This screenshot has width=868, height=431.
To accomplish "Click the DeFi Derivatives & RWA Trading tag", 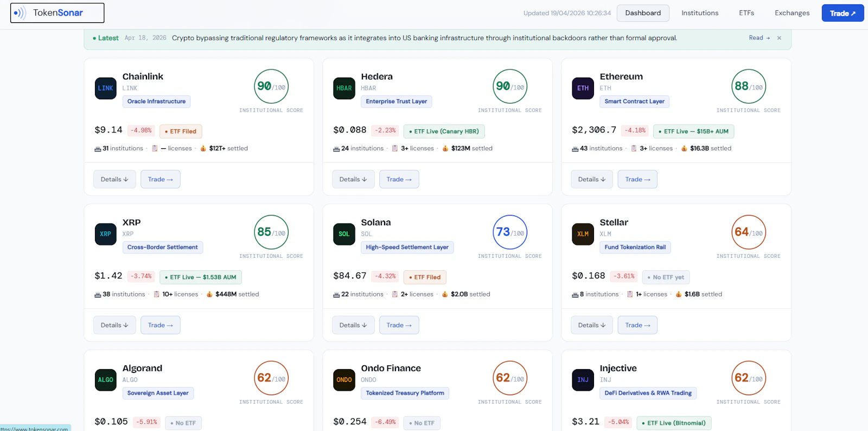I will [x=648, y=393].
